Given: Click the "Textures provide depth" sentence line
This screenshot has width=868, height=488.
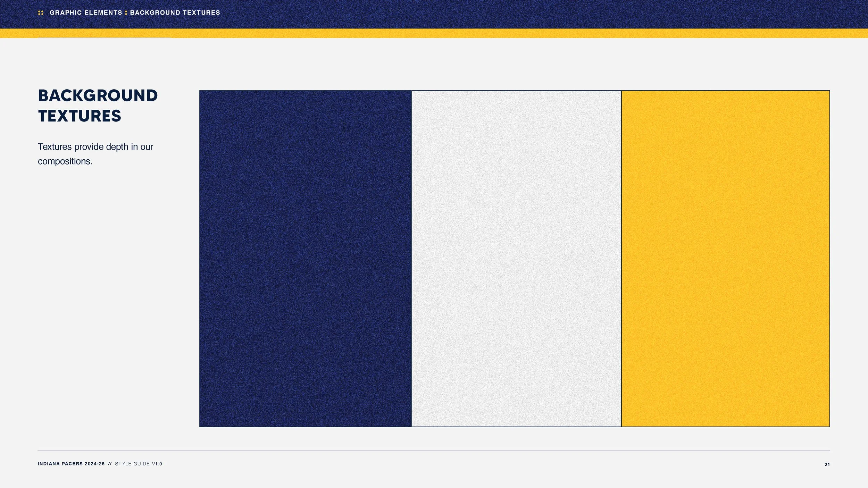Looking at the screenshot, I should [x=95, y=147].
